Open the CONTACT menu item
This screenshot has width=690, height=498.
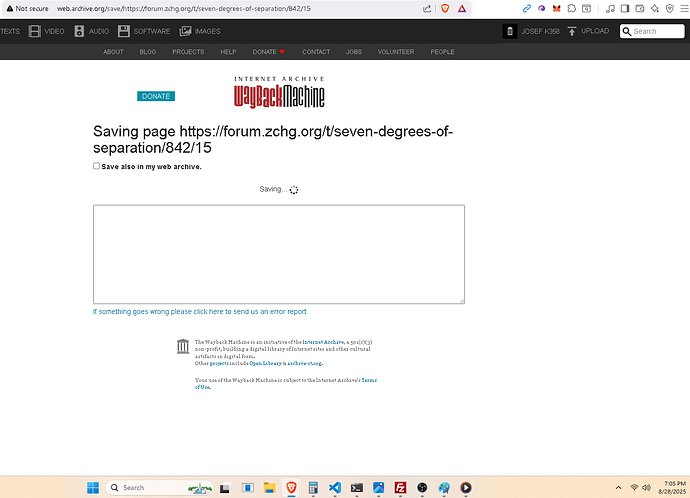[x=316, y=51]
